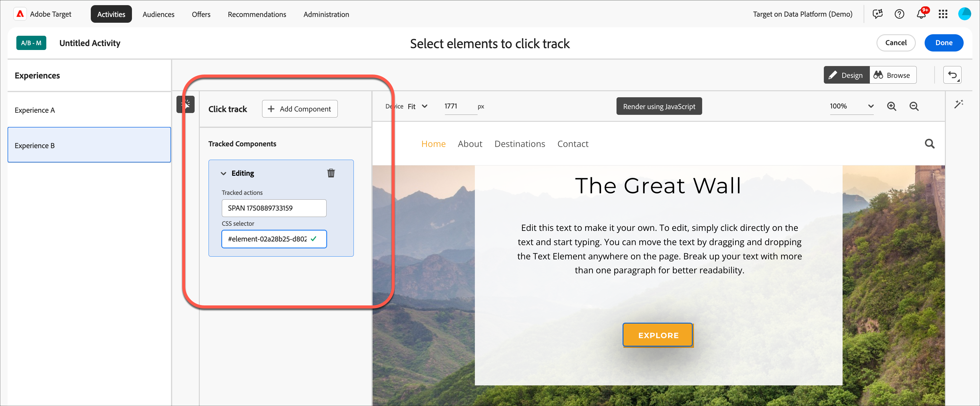
Task: Go to Recommendations in top navigation
Action: coord(257,15)
